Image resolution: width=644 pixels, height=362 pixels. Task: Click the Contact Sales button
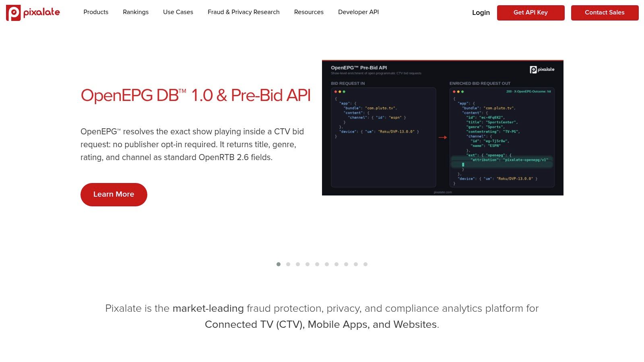(605, 12)
